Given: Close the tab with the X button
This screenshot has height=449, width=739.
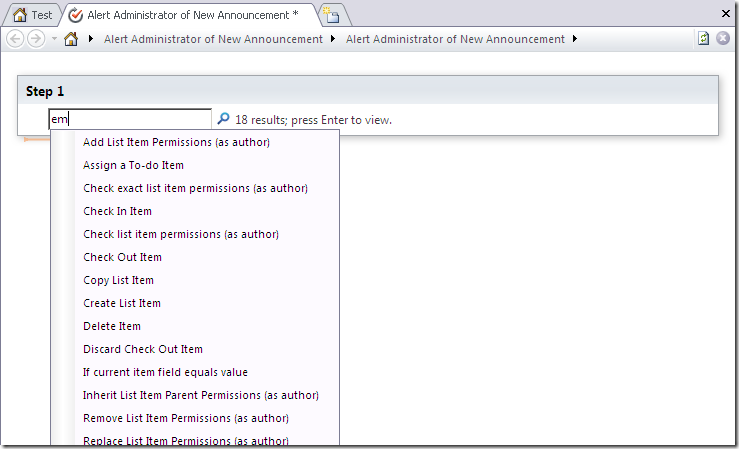Looking at the screenshot, I should 726,14.
